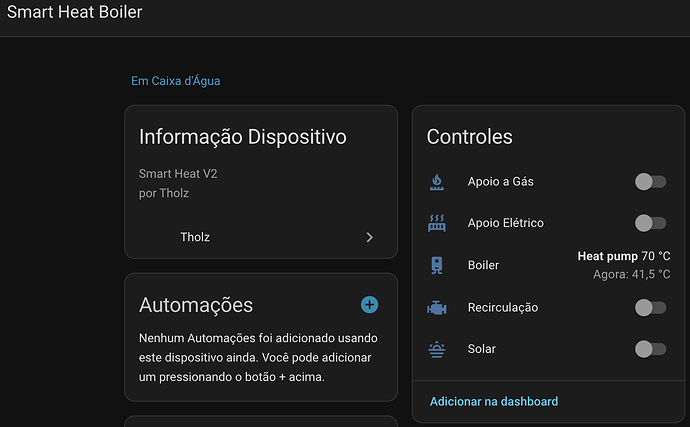690x427 pixels.
Task: Open the Tholz integration row
Action: pyautogui.click(x=261, y=237)
